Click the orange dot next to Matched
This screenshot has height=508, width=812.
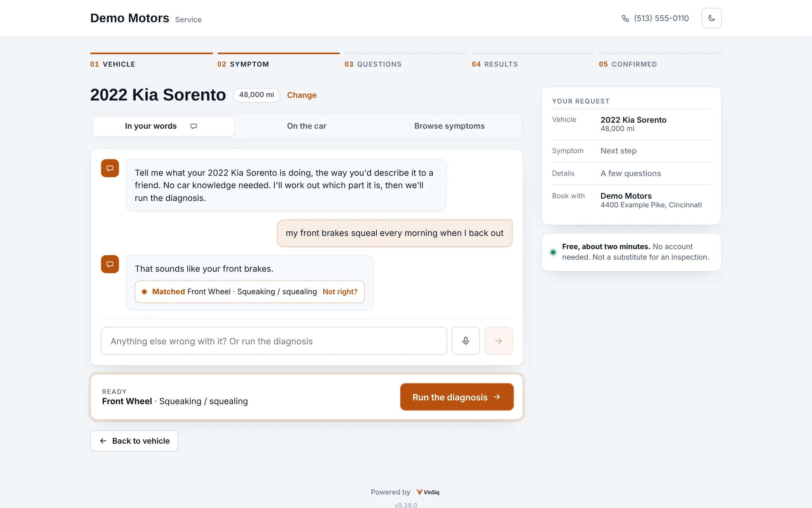pos(144,292)
